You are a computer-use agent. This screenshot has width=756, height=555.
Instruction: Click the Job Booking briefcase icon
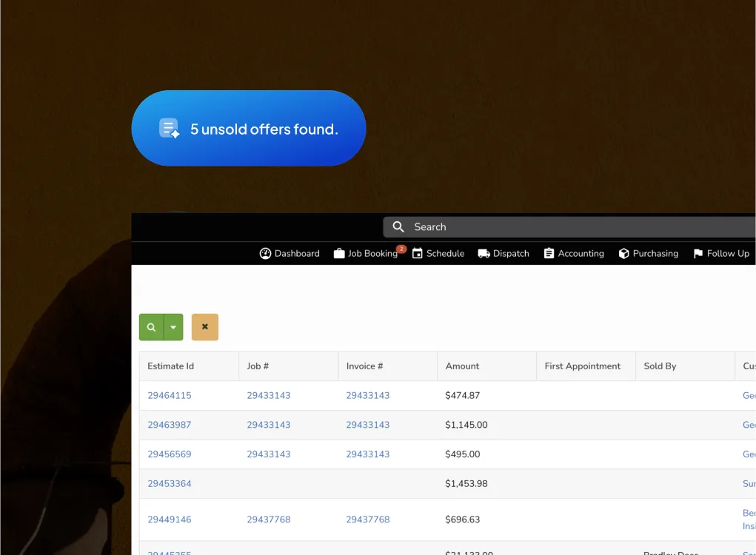[339, 253]
